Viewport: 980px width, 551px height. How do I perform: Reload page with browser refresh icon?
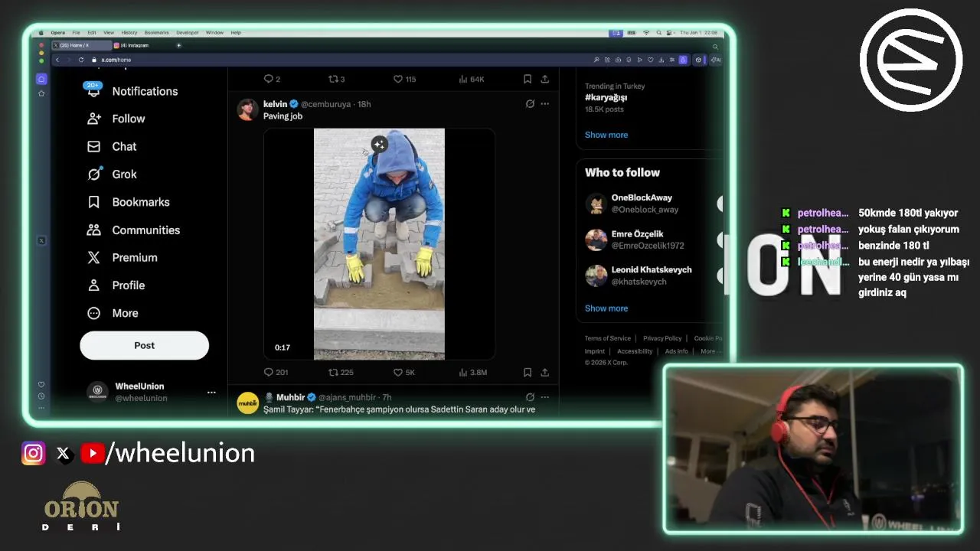(81, 60)
